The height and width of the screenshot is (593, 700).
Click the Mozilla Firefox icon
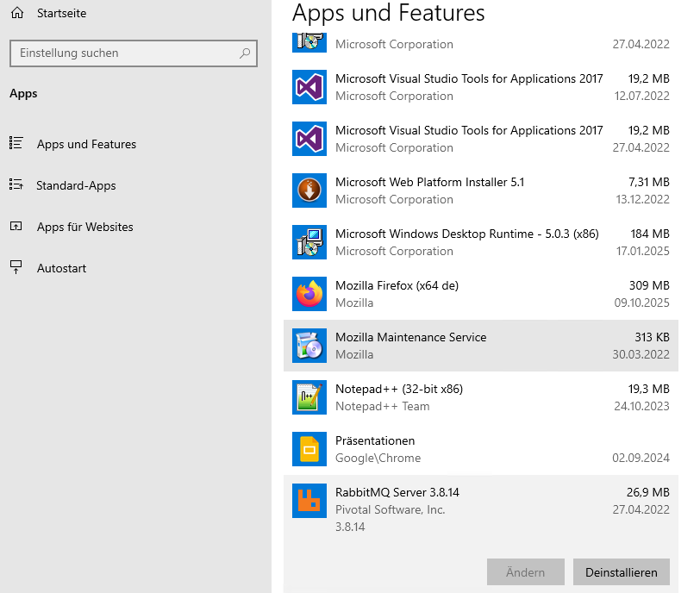(x=309, y=294)
